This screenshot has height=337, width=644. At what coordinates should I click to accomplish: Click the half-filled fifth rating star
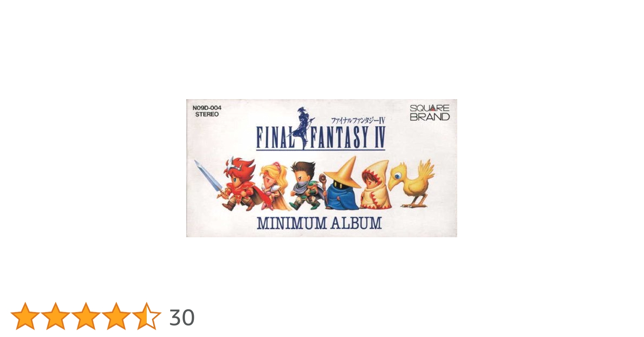(x=147, y=316)
